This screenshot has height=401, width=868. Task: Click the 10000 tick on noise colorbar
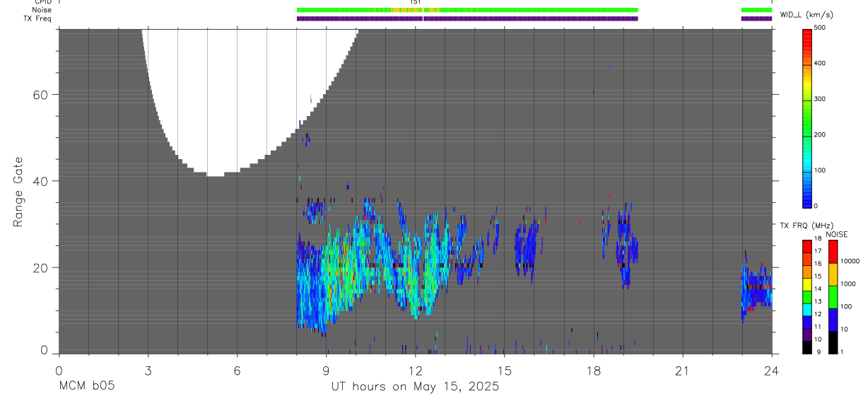pyautogui.click(x=851, y=261)
